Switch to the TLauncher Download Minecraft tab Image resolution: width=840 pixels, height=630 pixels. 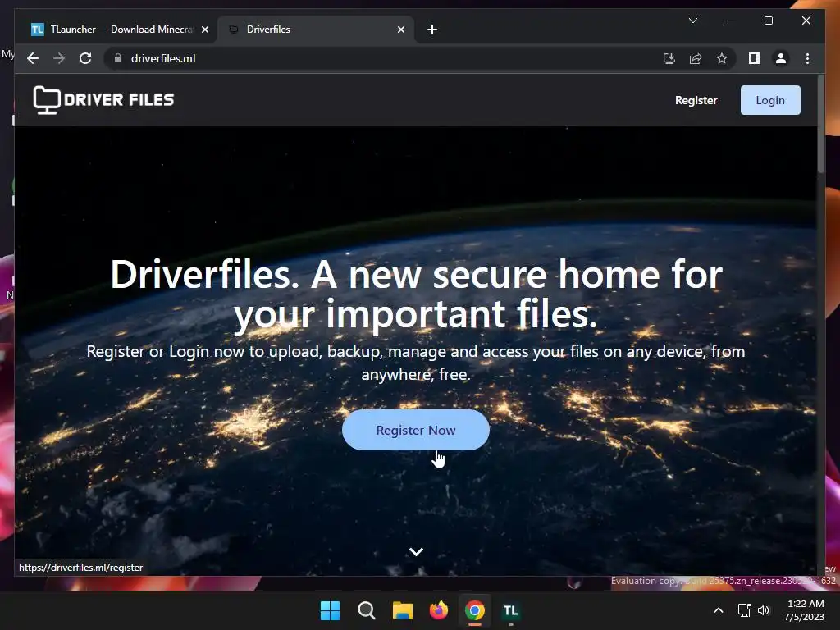(119, 30)
